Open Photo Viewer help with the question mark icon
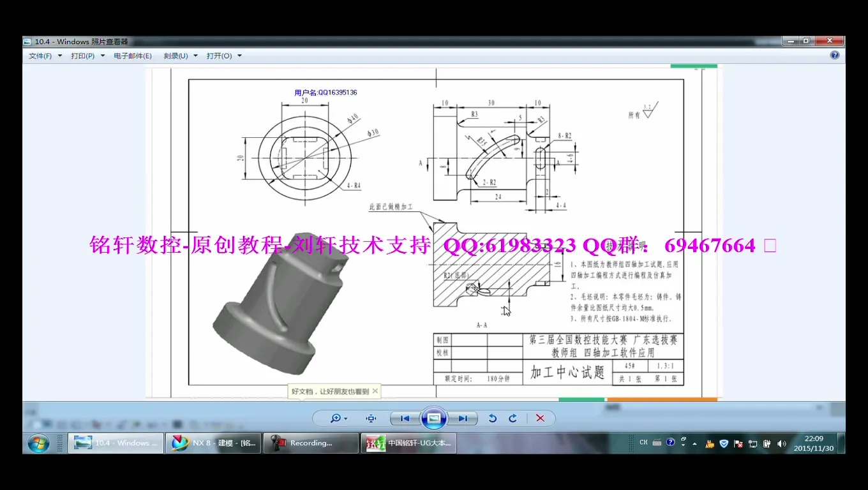868x490 pixels. (x=834, y=55)
